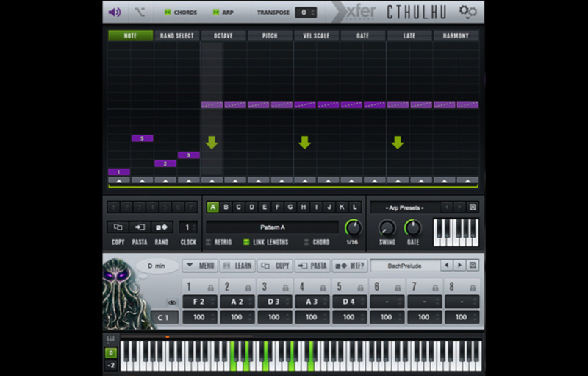Image resolution: width=588 pixels, height=376 pixels.
Task: Enable the RETRIG option
Action: 208,242
